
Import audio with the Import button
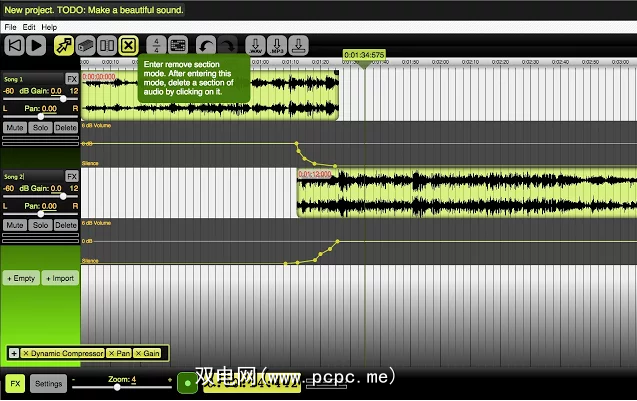[60, 278]
